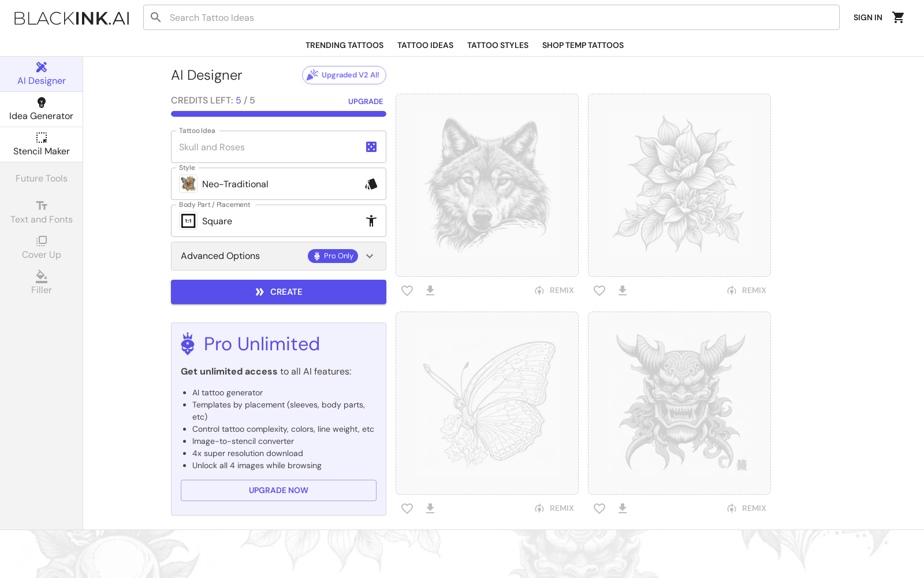This screenshot has height=578, width=924.
Task: Download the demon mask tattoo image
Action: pyautogui.click(x=623, y=508)
